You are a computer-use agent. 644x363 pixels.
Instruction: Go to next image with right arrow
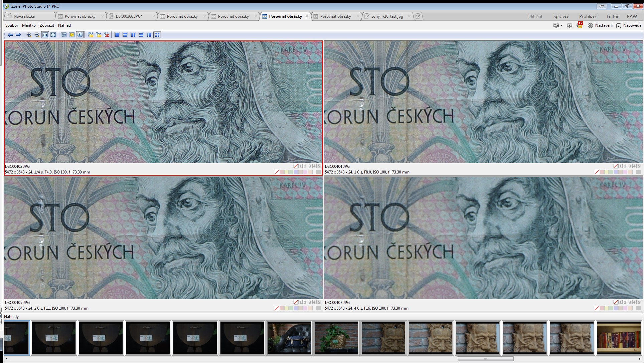[x=18, y=35]
